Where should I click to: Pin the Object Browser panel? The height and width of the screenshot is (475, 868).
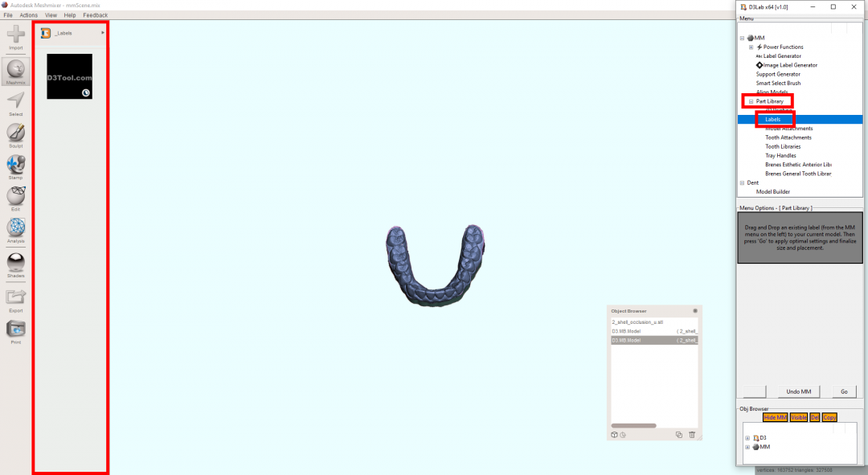point(694,310)
